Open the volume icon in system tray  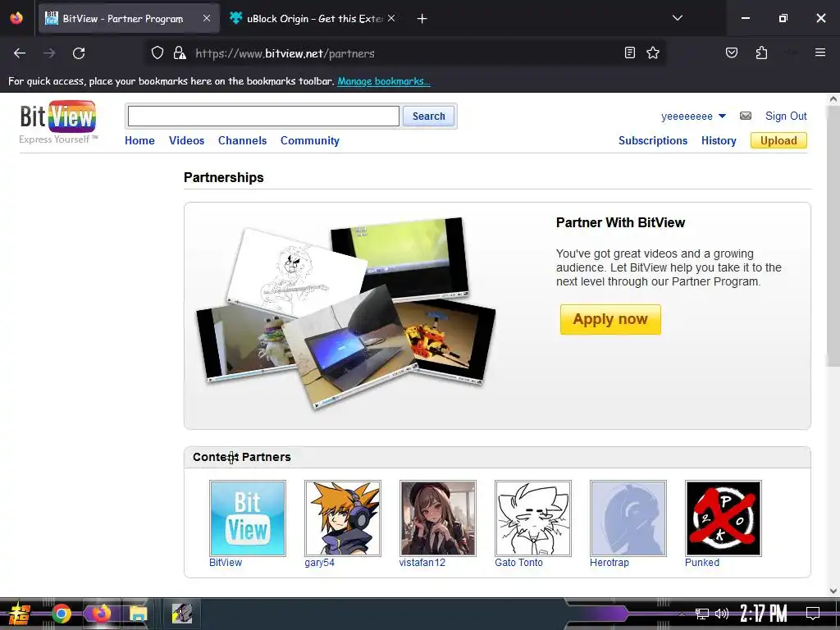pos(722,614)
